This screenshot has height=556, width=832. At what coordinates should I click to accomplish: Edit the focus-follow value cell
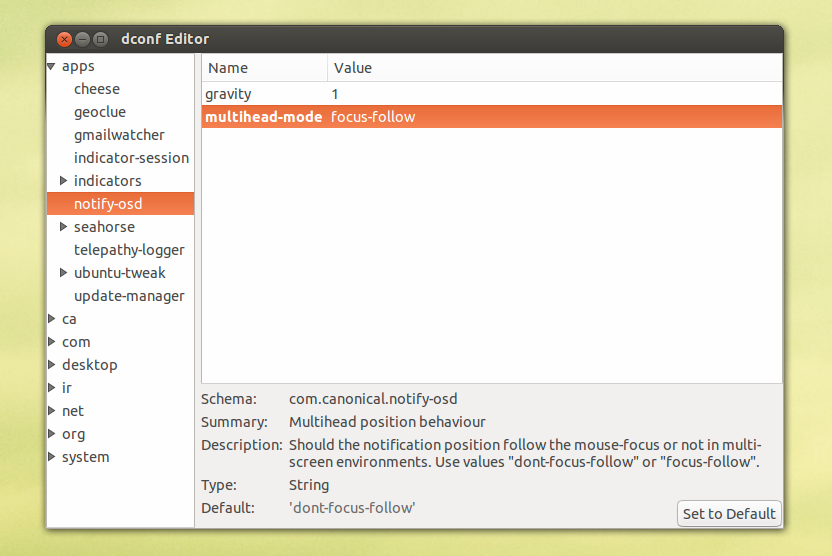373,117
